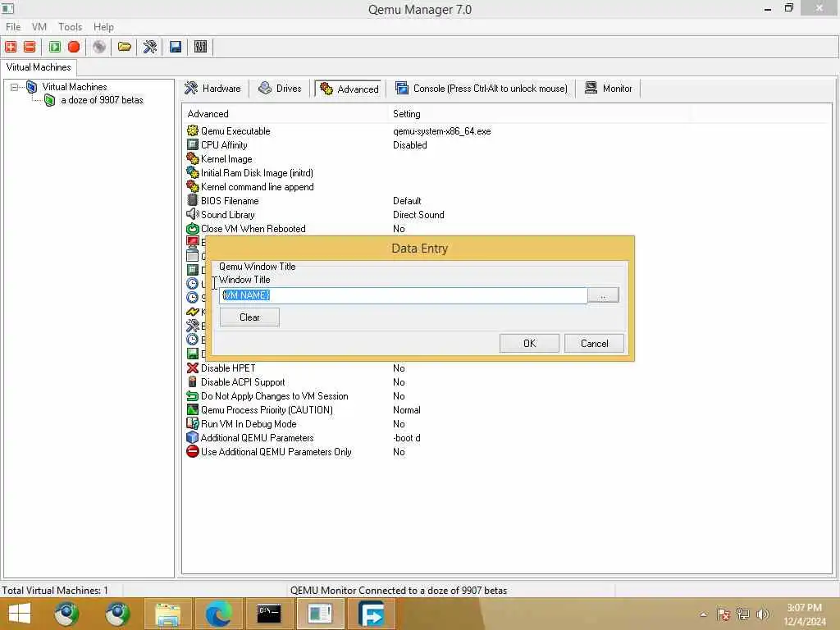Open Microsoft Edge from taskbar
Screen dimensions: 840x630
tap(218, 614)
